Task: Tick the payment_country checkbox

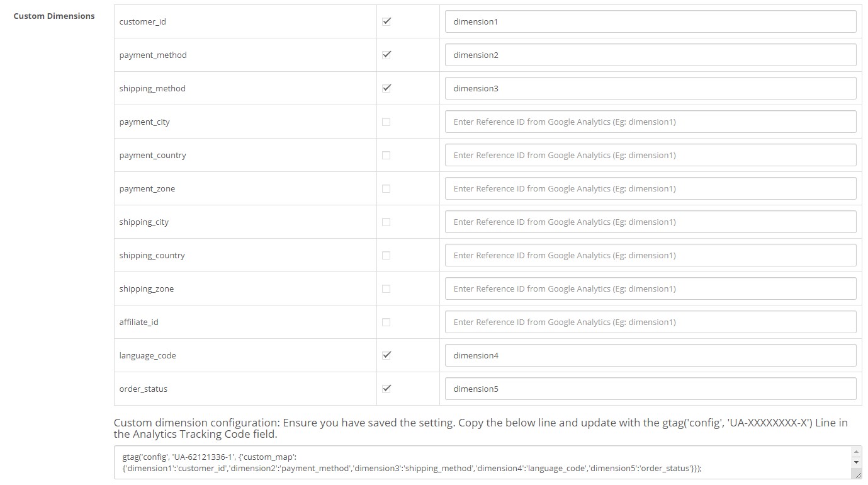Action: pos(386,155)
